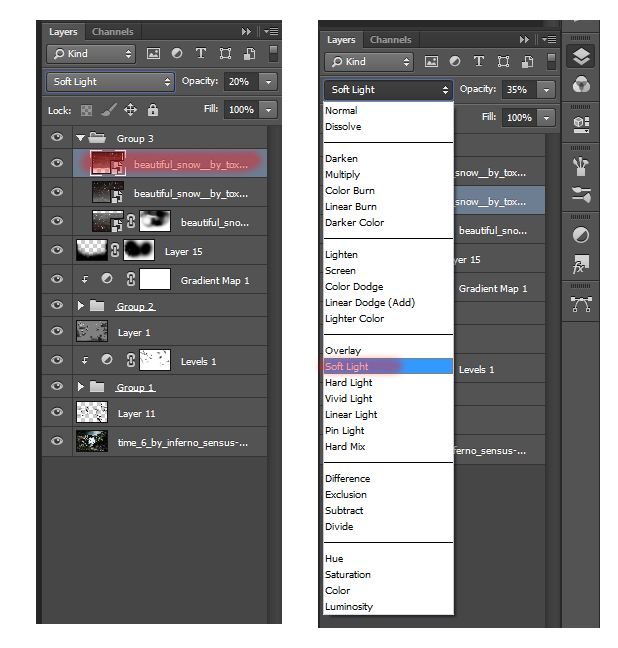Choose Color Dodge blend mode

(354, 287)
